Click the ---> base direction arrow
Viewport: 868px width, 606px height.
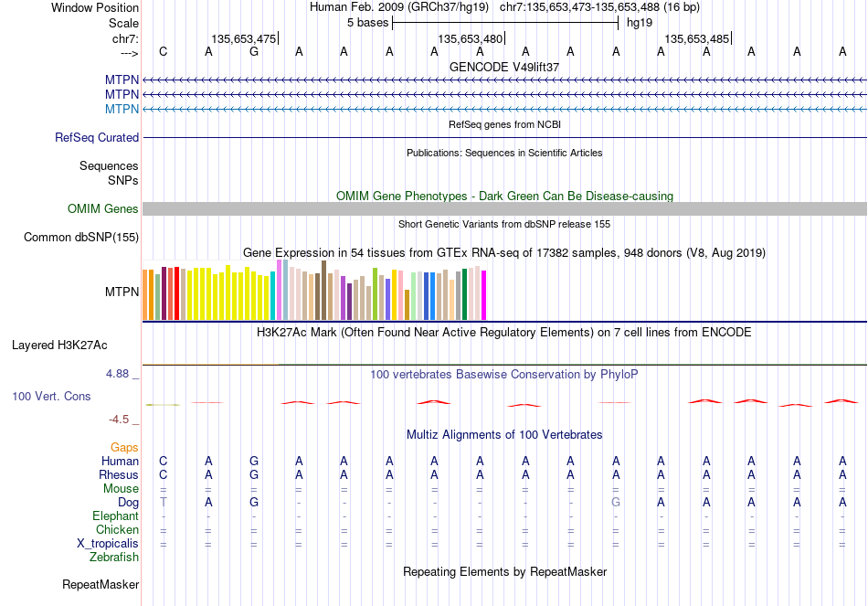(130, 53)
